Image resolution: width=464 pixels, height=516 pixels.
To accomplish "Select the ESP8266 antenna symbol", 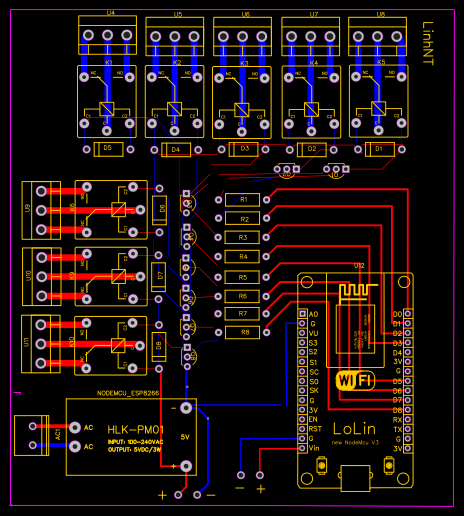I will coord(358,291).
